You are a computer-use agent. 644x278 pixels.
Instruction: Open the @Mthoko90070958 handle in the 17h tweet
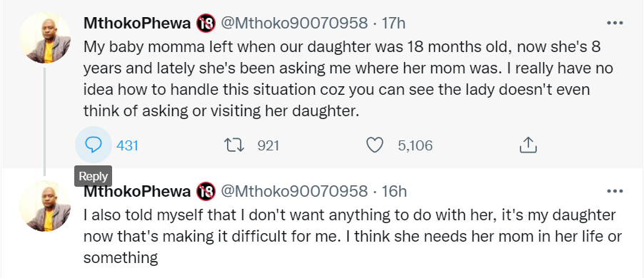pyautogui.click(x=294, y=24)
